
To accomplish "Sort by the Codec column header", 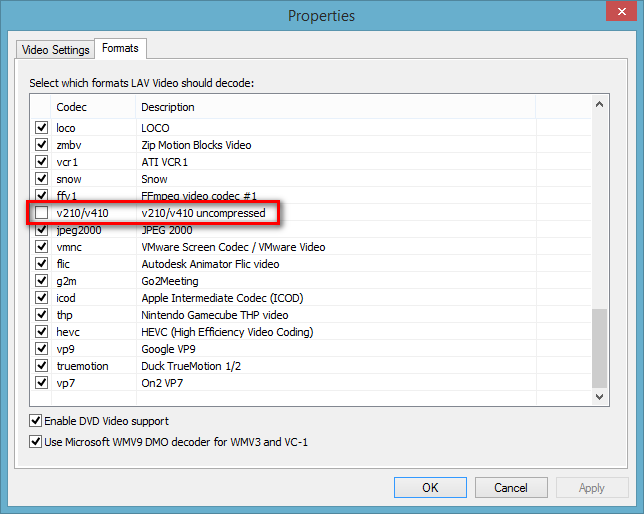I will click(92, 107).
